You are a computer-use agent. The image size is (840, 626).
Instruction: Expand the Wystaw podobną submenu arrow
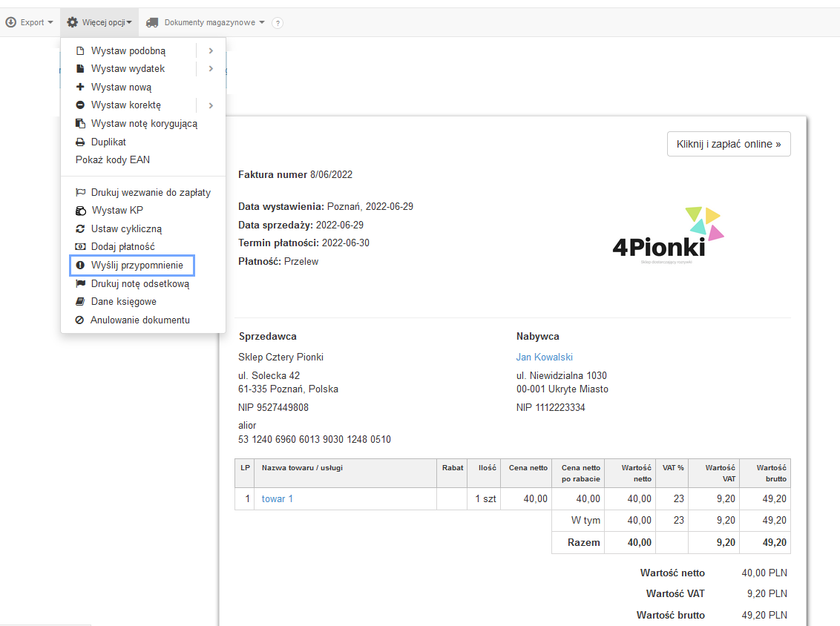point(211,51)
